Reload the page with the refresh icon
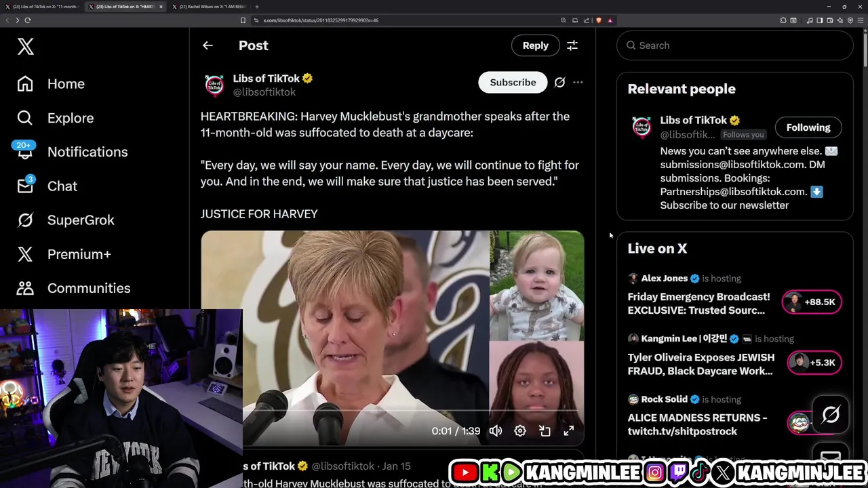The width and height of the screenshot is (868, 488). [28, 20]
